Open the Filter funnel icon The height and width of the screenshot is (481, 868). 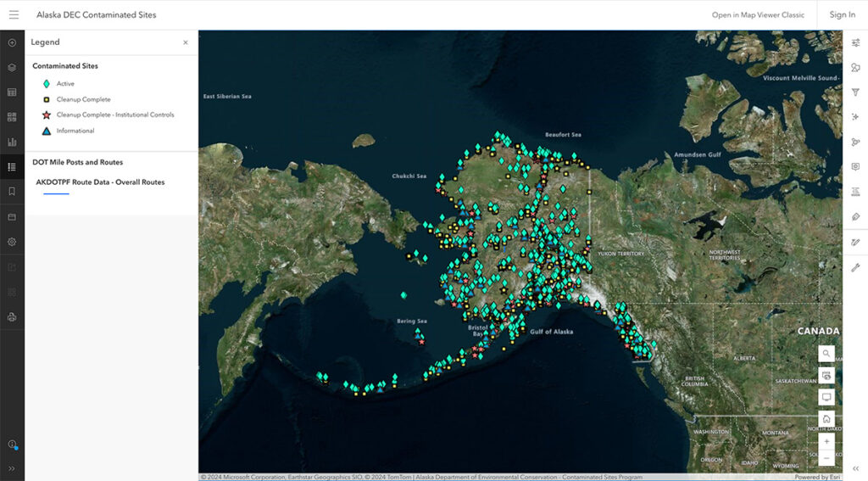tap(855, 92)
